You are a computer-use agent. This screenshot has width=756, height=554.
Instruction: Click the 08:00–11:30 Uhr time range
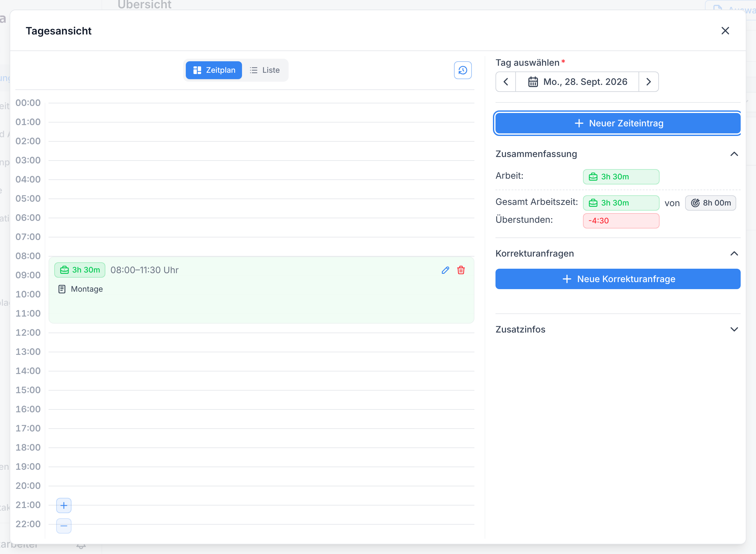pyautogui.click(x=145, y=270)
